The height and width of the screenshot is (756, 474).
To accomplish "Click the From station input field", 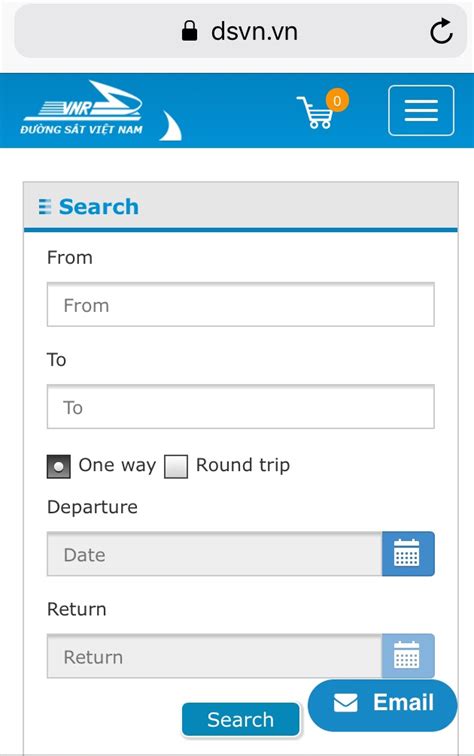I will [241, 305].
